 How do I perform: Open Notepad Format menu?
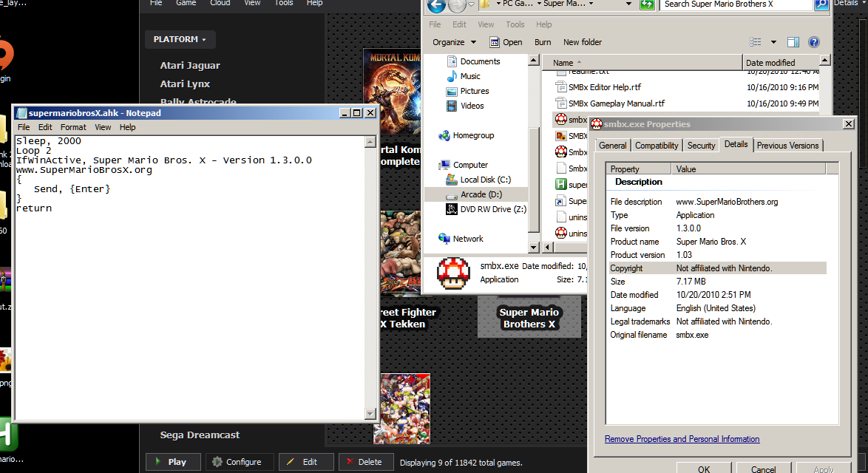coord(73,127)
